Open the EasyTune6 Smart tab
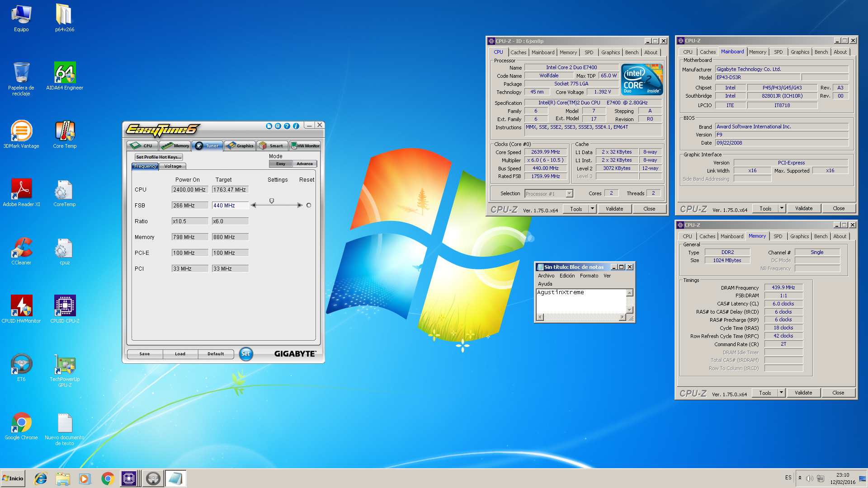Screen dimensions: 868x488 click(x=272, y=145)
